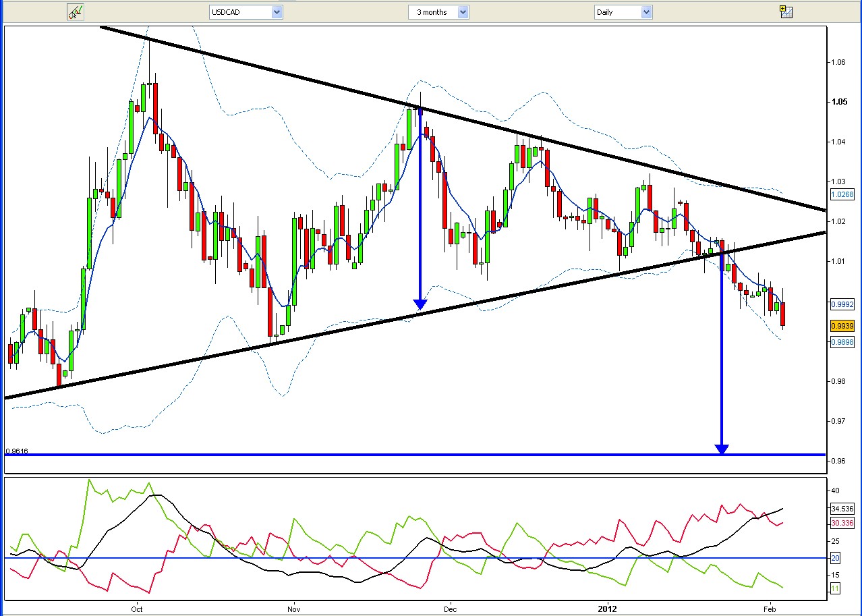The height and width of the screenshot is (616, 862).
Task: Open the USDCAD symbol dropdown
Action: [x=246, y=12]
